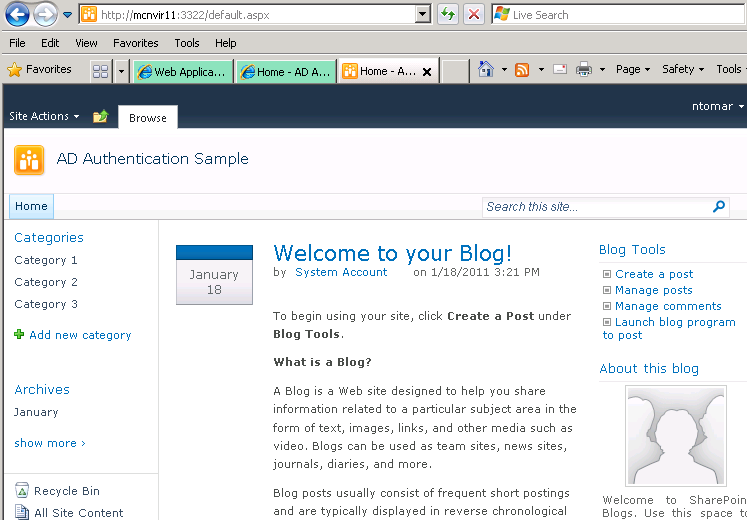
Task: Open Category 2
Action: pos(46,282)
